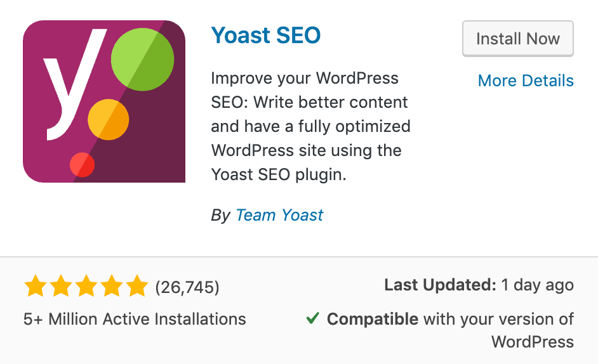Click the fourth rating star
Screen dimensions: 598x364
pyautogui.click(x=112, y=286)
